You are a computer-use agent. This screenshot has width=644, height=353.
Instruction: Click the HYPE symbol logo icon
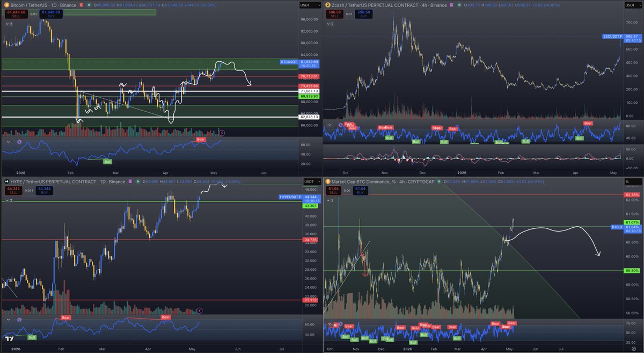click(x=6, y=181)
